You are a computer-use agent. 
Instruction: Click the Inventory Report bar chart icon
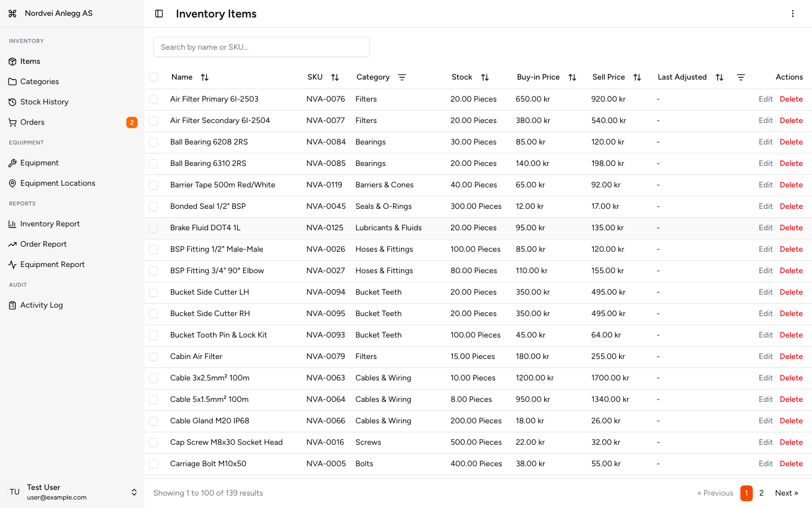[13, 224]
